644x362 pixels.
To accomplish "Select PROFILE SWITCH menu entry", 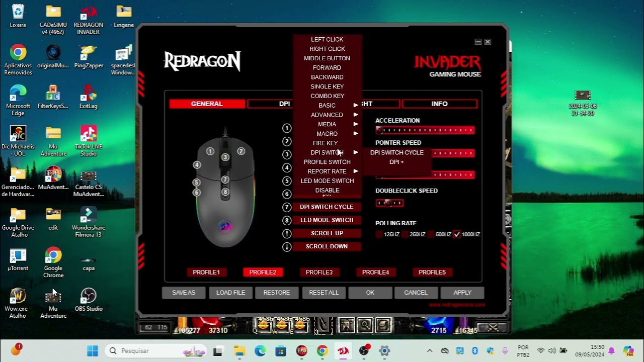I will click(328, 162).
